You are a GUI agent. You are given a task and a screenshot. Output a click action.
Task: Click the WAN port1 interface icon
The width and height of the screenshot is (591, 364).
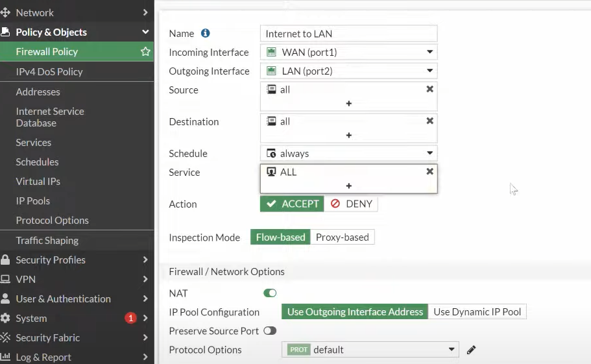[x=271, y=52]
